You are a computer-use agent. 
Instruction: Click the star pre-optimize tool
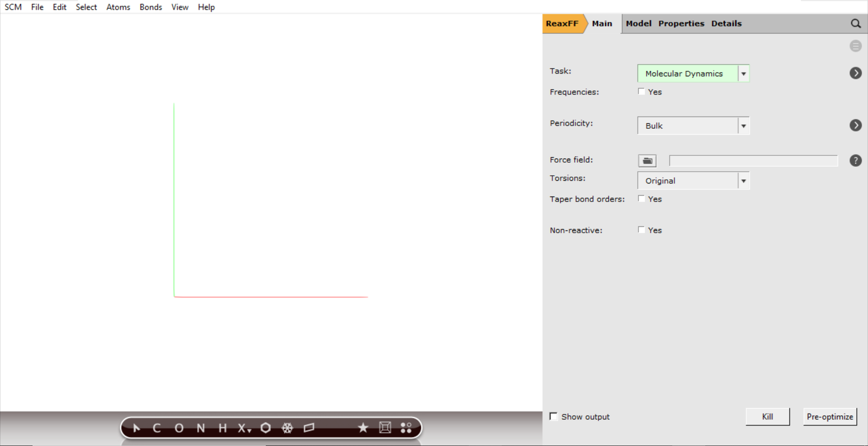pos(363,427)
